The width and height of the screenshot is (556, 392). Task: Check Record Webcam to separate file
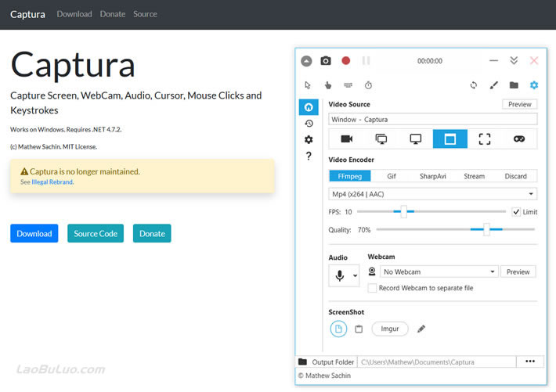372,288
